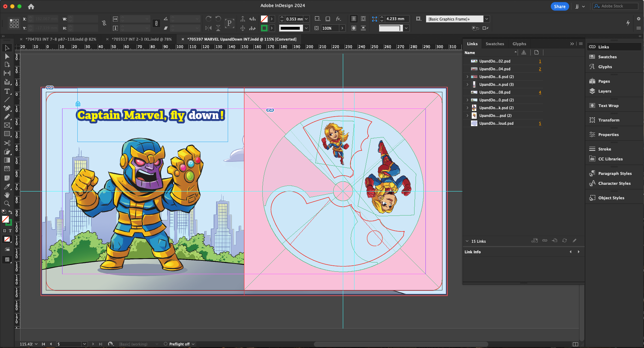This screenshot has width=644, height=348.
Task: Open Basic Graphics Frame object style dropdown
Action: tap(487, 19)
